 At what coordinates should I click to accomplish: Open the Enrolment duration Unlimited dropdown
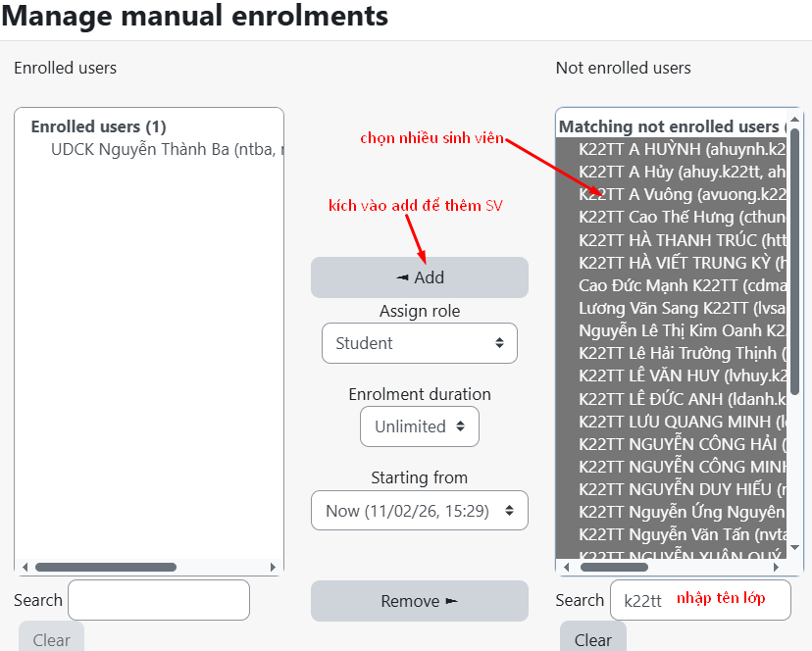click(420, 426)
